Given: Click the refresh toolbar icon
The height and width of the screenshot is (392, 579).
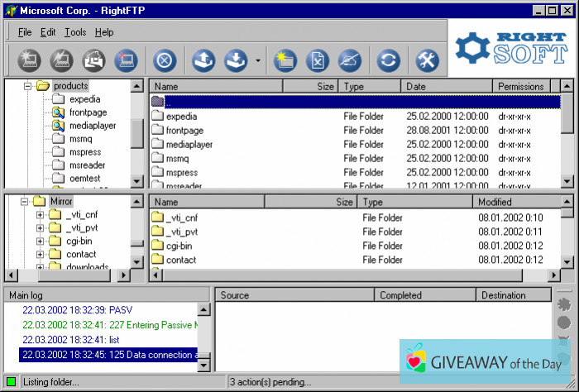Looking at the screenshot, I should [388, 60].
